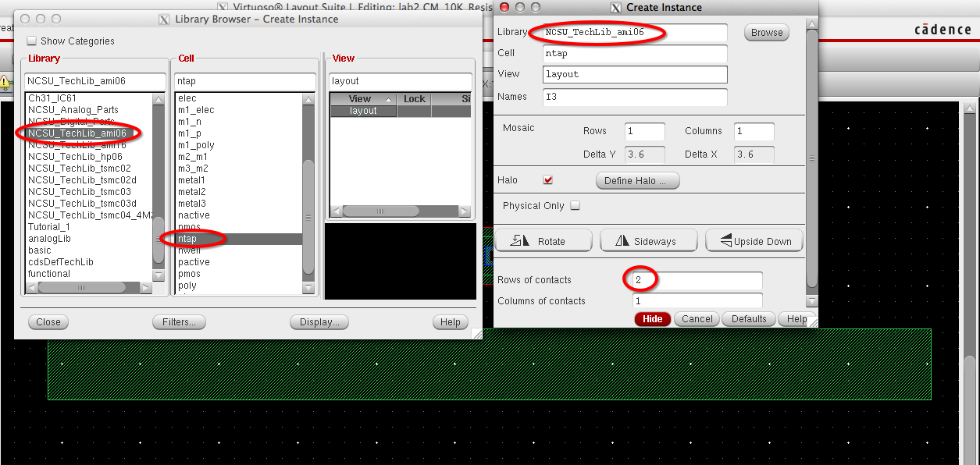Edit the Columns of contacts field
This screenshot has height=465, width=980.
tap(697, 301)
